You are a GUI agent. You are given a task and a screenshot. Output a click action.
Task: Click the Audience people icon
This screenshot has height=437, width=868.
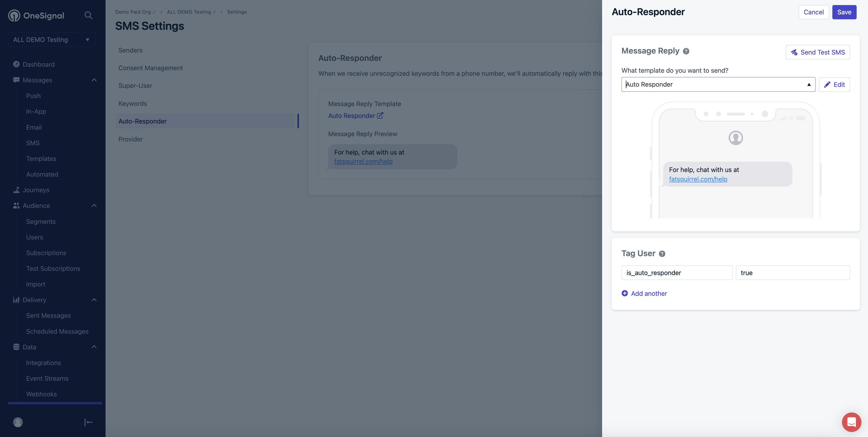coord(16,205)
